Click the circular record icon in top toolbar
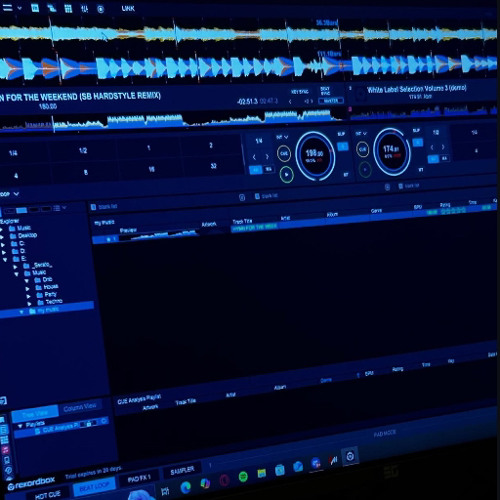Viewport: 500px width, 500px height. coord(100,9)
